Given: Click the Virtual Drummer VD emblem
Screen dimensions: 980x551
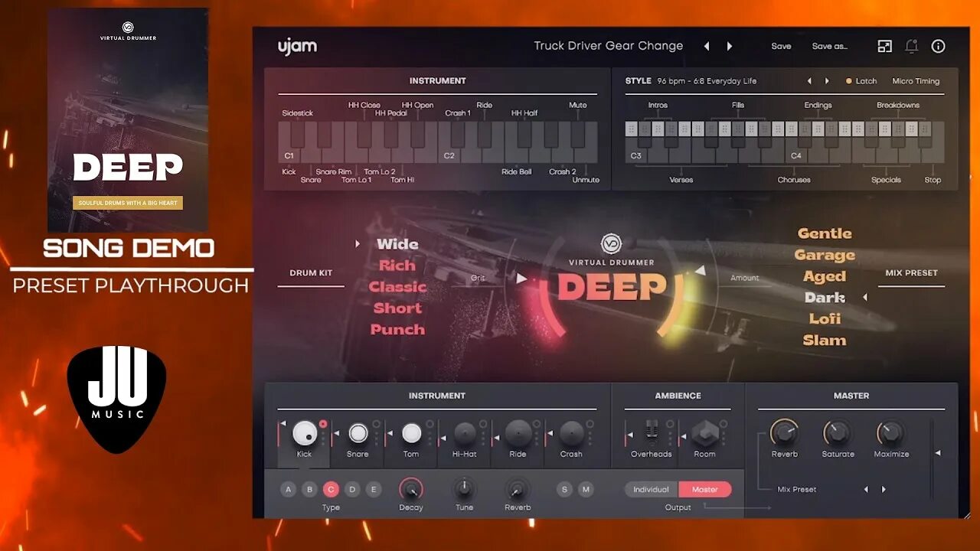Looking at the screenshot, I should [611, 244].
